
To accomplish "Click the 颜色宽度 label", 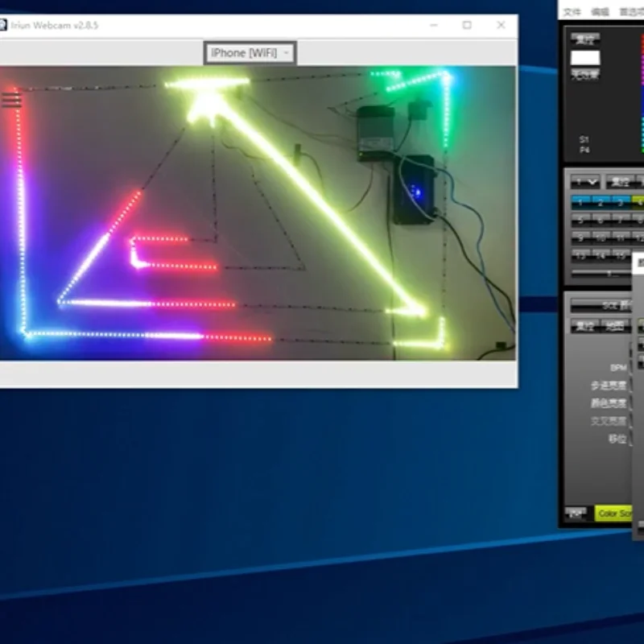I will (x=609, y=403).
